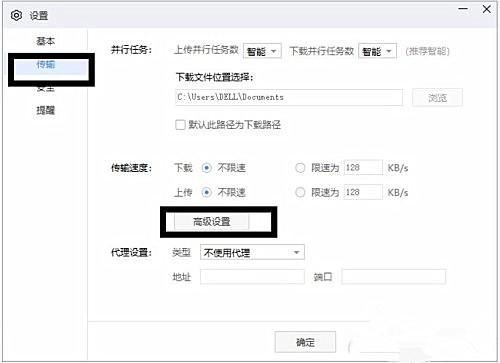
Task: Click the 浏览 browse button
Action: coord(437,97)
